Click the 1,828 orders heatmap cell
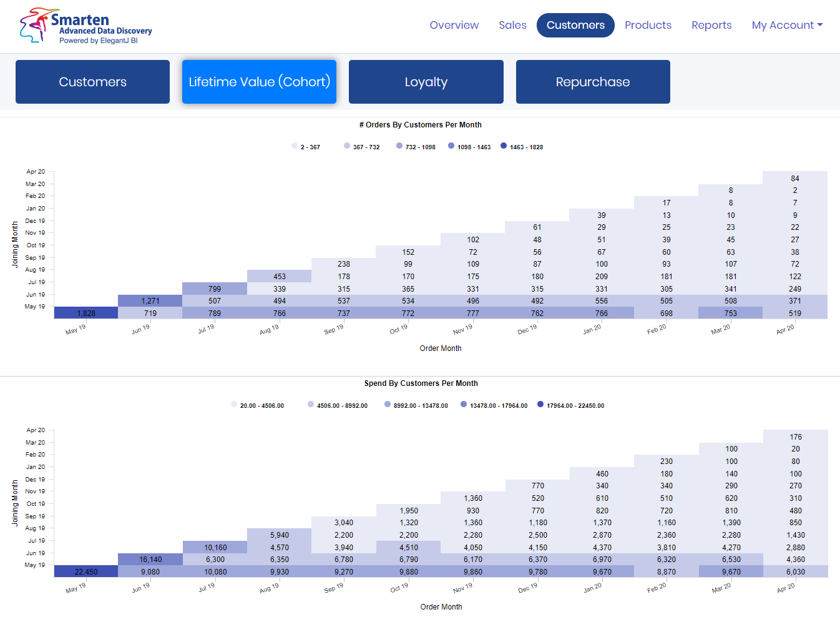 tap(86, 313)
